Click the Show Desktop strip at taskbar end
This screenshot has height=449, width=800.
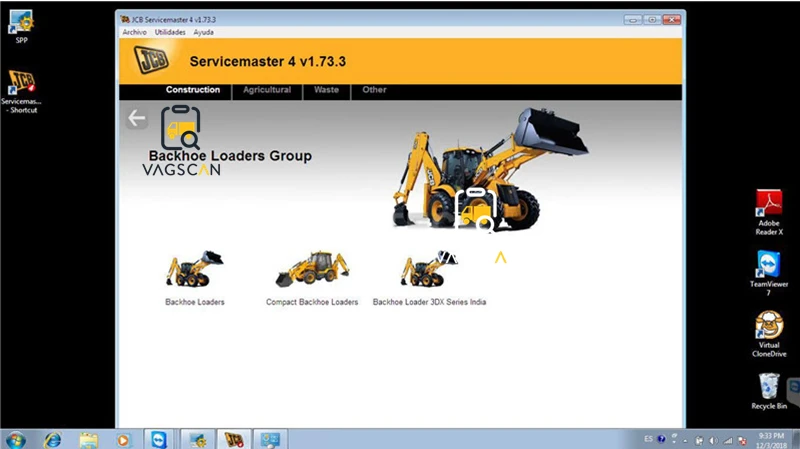coord(795,439)
